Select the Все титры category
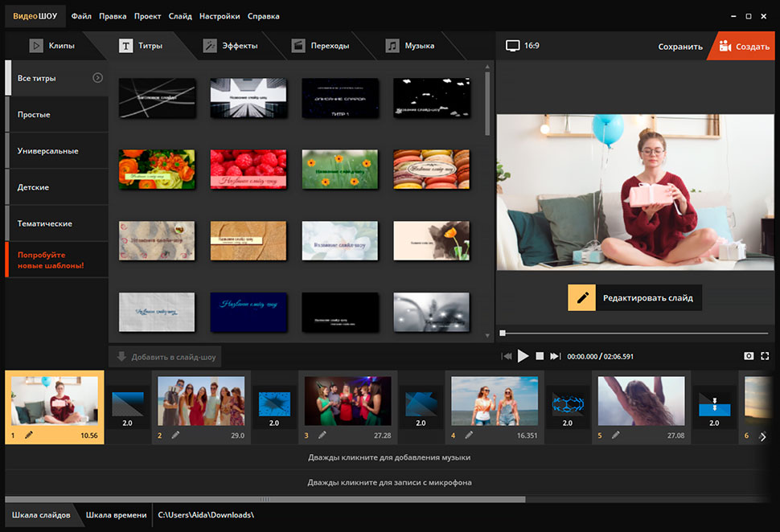780x532 pixels. 56,78
